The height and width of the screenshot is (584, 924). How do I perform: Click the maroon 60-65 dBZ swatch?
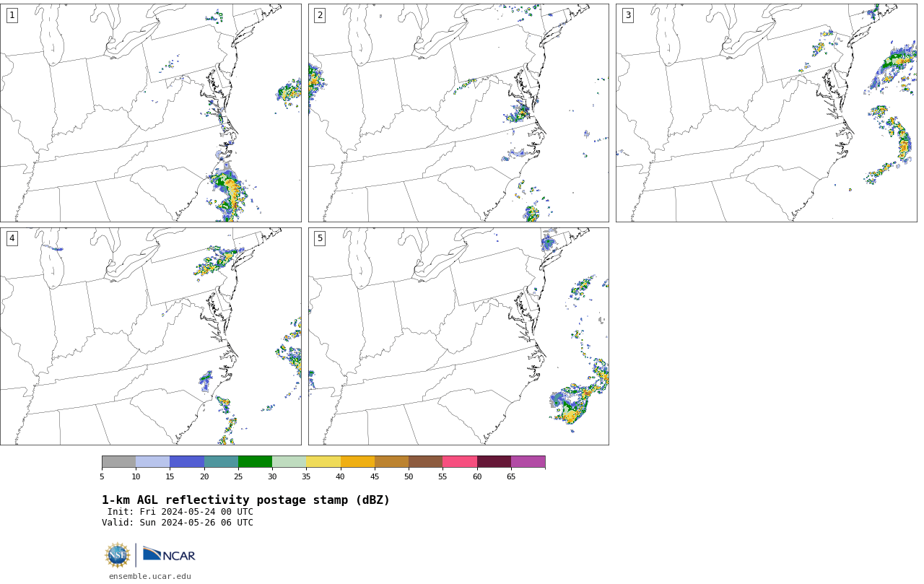click(494, 462)
